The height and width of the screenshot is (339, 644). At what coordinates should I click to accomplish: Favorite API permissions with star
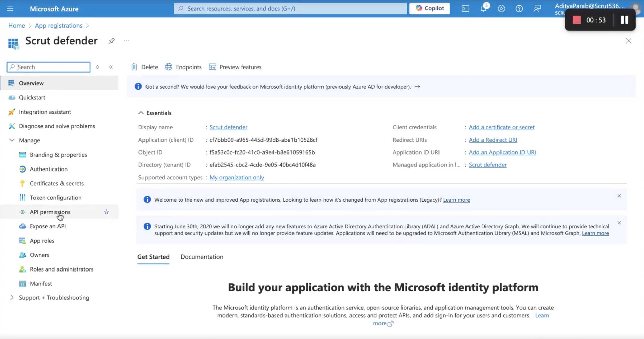[106, 212]
